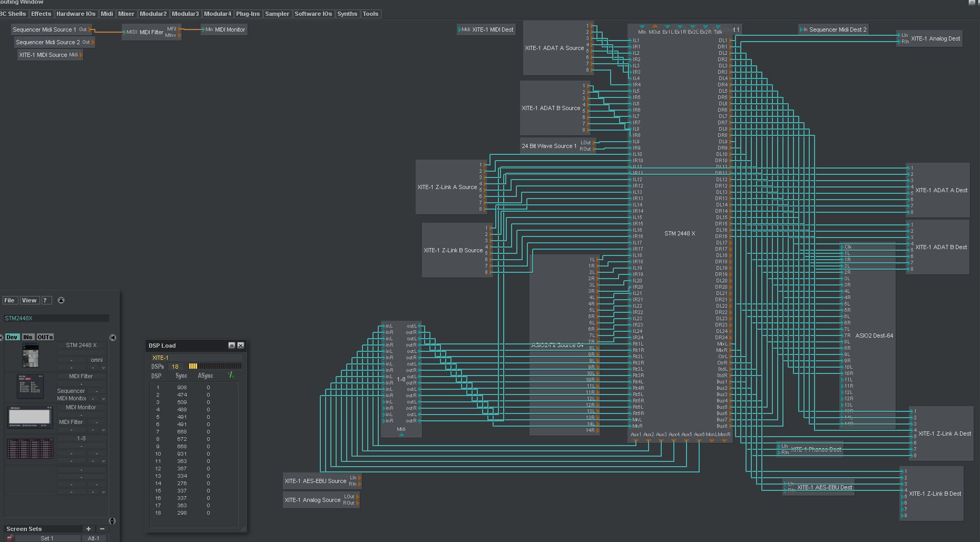Open the Software IOs menu

click(x=313, y=14)
